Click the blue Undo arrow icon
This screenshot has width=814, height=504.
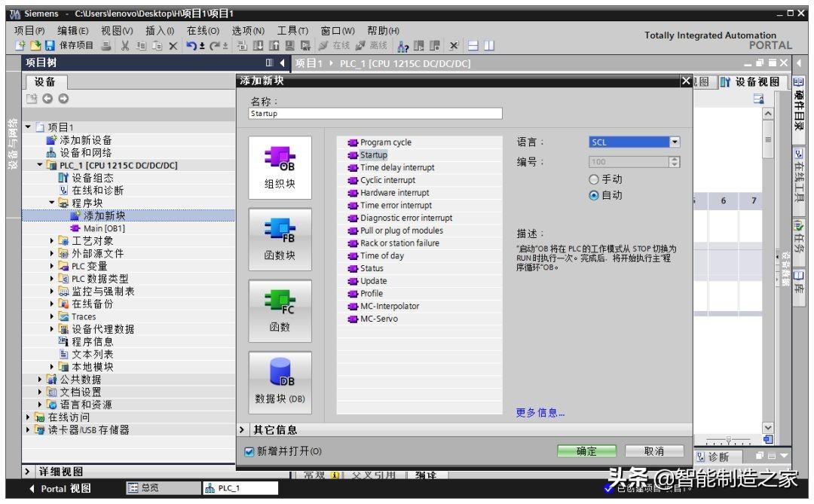(191, 46)
